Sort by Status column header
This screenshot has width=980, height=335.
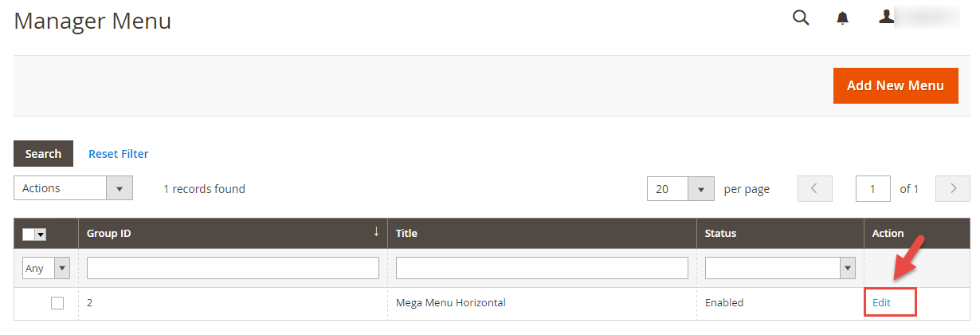click(x=720, y=234)
